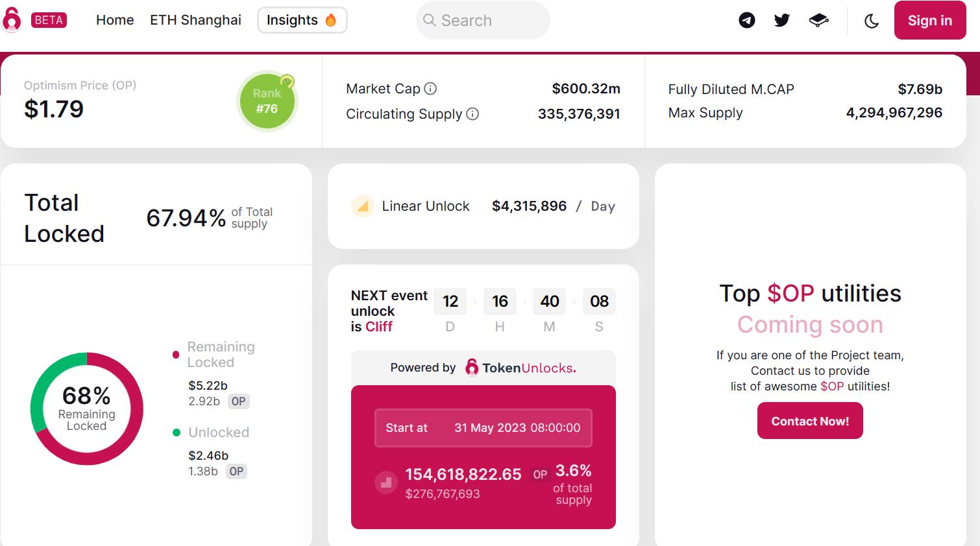This screenshot has width=980, height=546.
Task: Click the TokenUnlocks logo next to Powered by
Action: pos(471,367)
